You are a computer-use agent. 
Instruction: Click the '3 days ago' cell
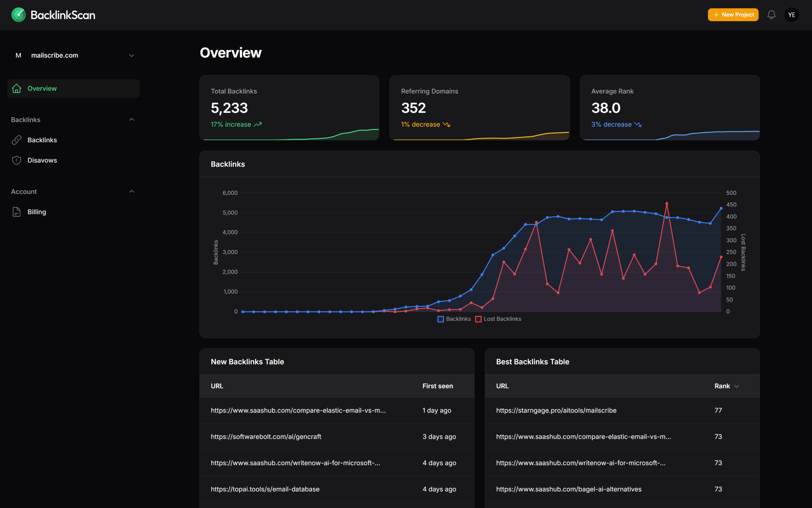pos(439,437)
